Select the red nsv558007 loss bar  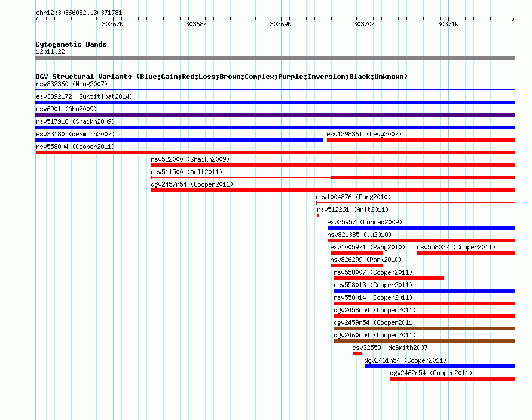389,278
